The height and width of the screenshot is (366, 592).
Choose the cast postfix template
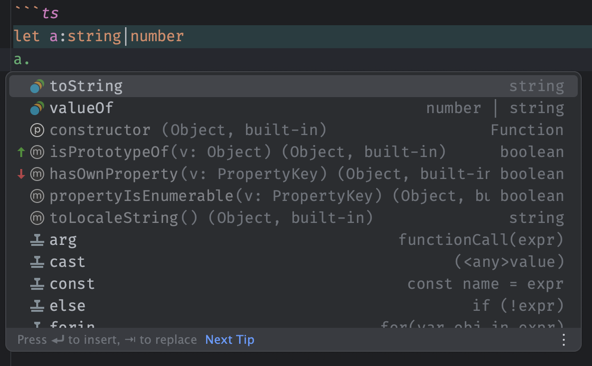293,261
